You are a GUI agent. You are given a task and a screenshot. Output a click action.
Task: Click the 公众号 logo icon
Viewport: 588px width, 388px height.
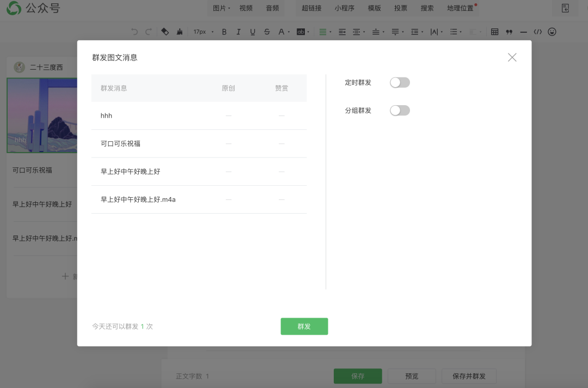point(14,8)
